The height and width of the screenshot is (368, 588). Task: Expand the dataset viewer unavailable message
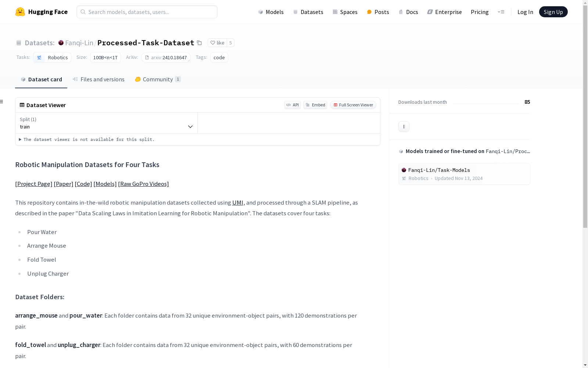[x=87, y=139]
